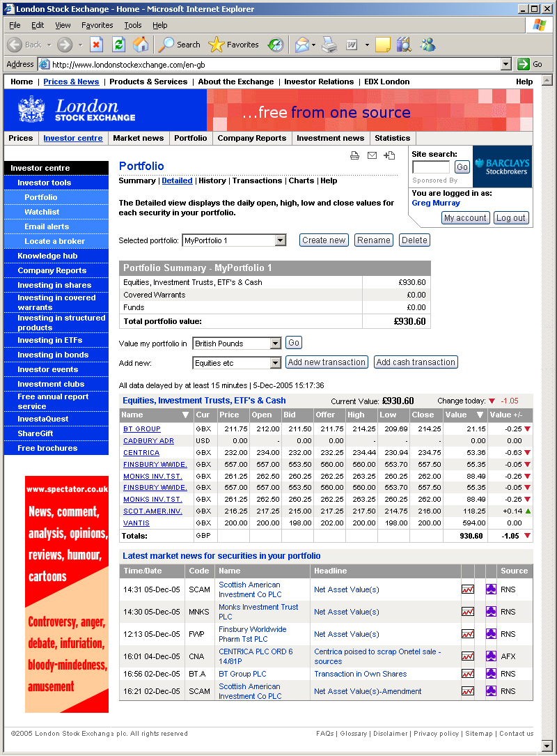Click the Search magnifier toolbar icon

(x=166, y=45)
